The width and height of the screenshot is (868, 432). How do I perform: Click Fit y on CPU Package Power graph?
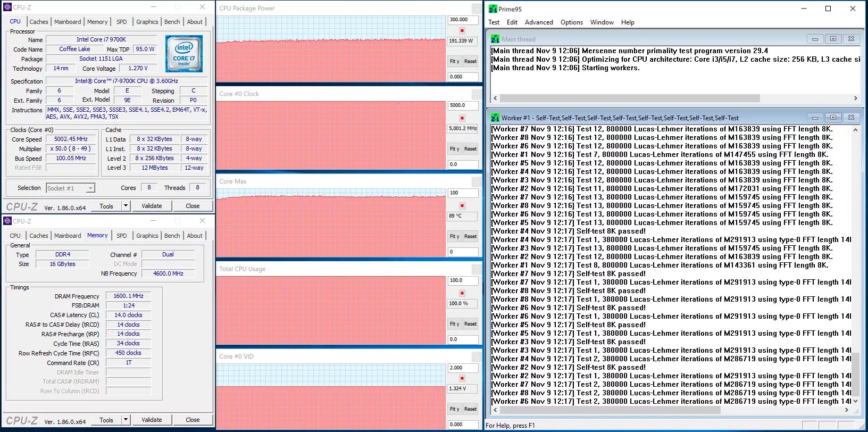tap(455, 61)
